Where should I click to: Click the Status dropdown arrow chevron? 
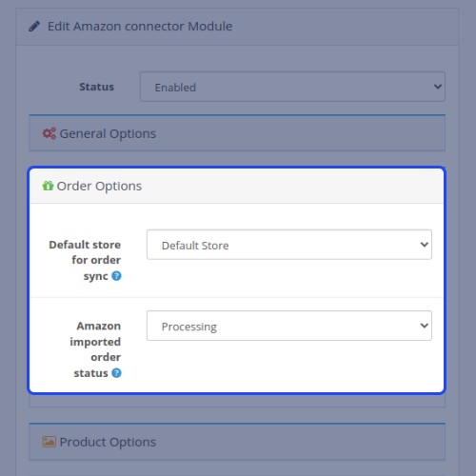tap(438, 87)
